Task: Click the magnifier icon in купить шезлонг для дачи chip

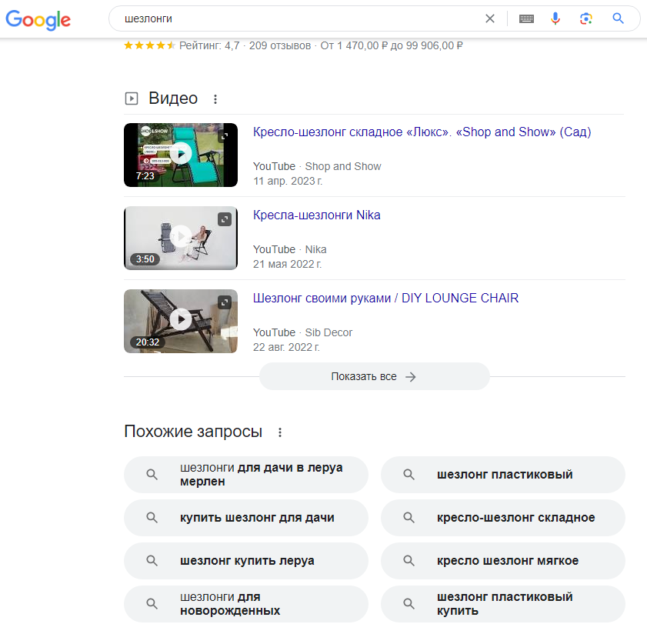Action: [x=152, y=518]
